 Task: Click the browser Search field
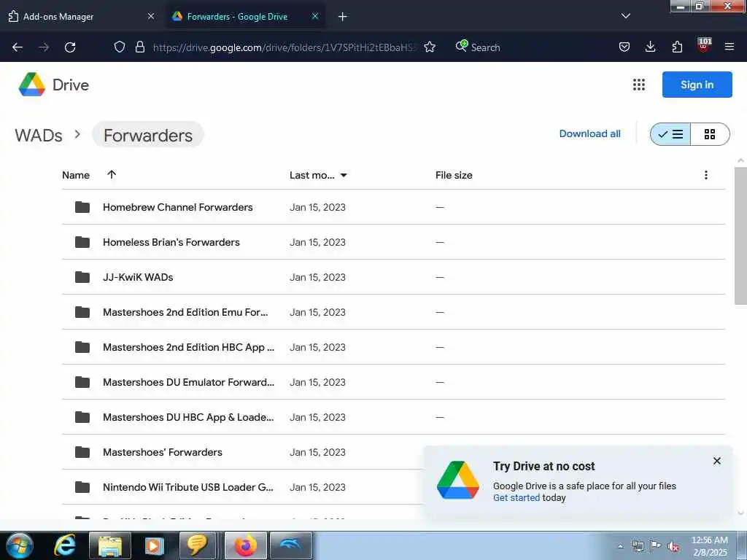(x=485, y=47)
